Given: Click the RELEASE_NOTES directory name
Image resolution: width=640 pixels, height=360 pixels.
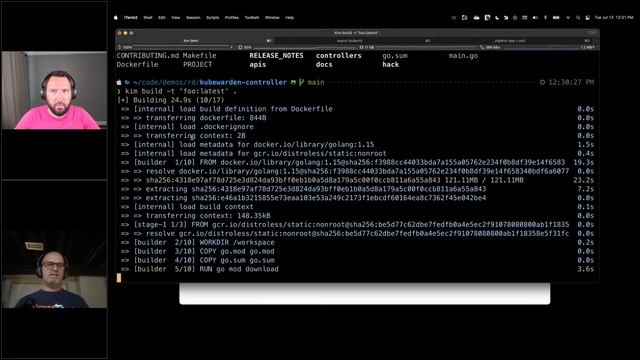Looking at the screenshot, I should (x=276, y=56).
